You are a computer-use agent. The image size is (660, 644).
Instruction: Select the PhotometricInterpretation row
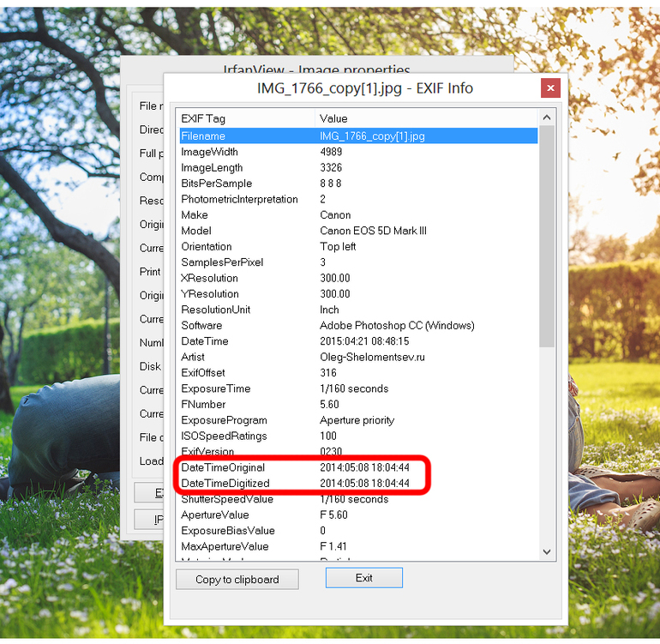[358, 199]
